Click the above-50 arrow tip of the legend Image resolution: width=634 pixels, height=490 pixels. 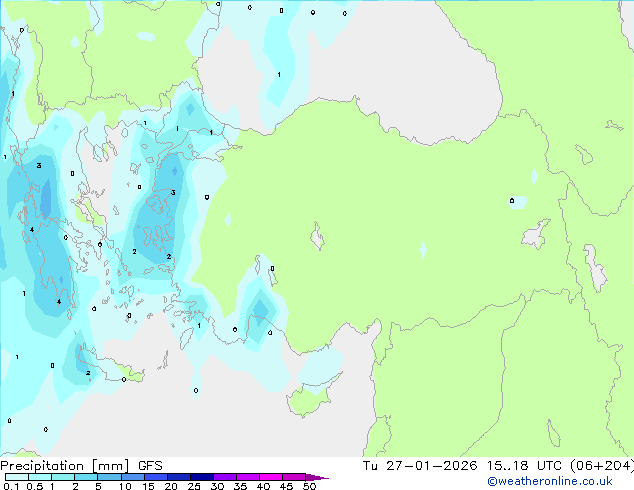pos(317,477)
